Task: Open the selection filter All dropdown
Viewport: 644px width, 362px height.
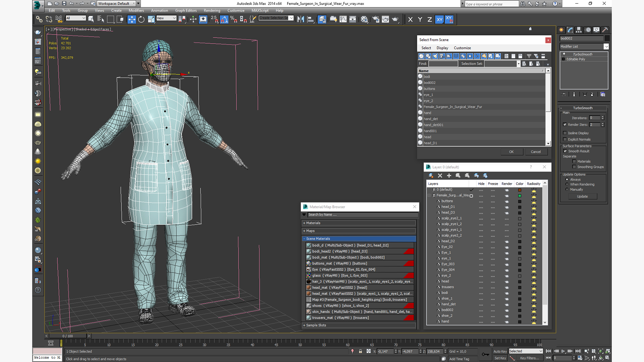Action: point(76,18)
